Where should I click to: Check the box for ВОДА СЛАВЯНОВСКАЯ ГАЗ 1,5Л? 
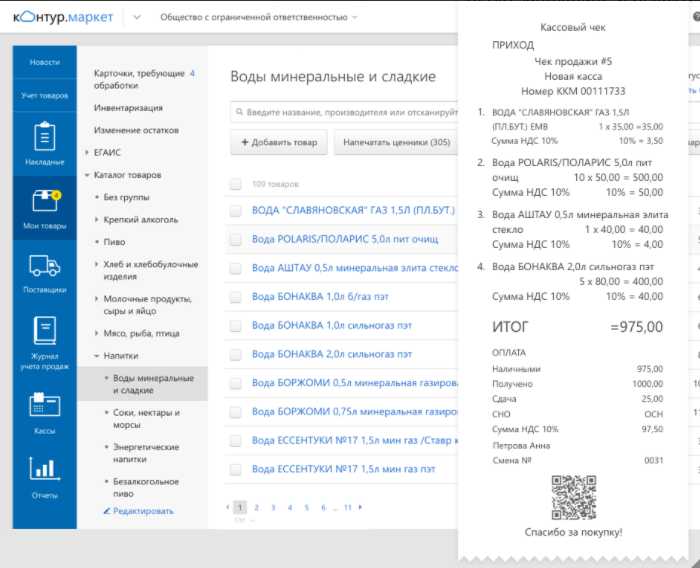tap(236, 211)
